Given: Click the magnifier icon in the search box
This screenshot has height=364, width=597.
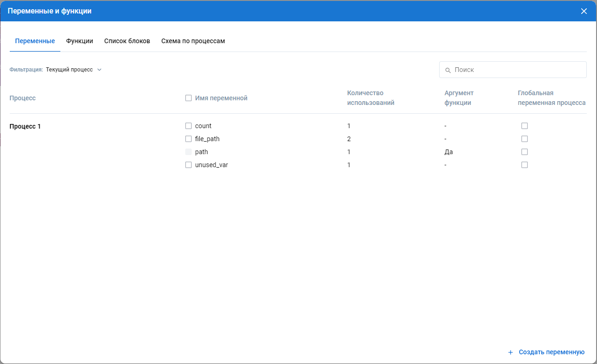Looking at the screenshot, I should [448, 70].
